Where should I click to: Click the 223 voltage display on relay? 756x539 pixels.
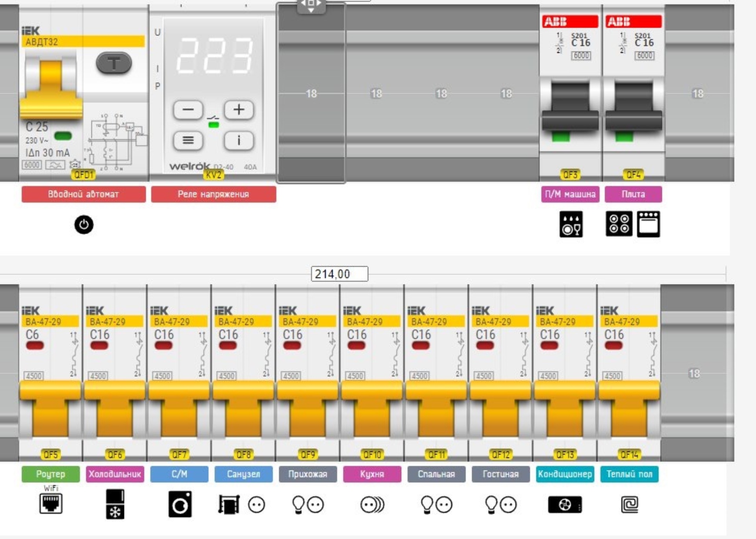(214, 55)
